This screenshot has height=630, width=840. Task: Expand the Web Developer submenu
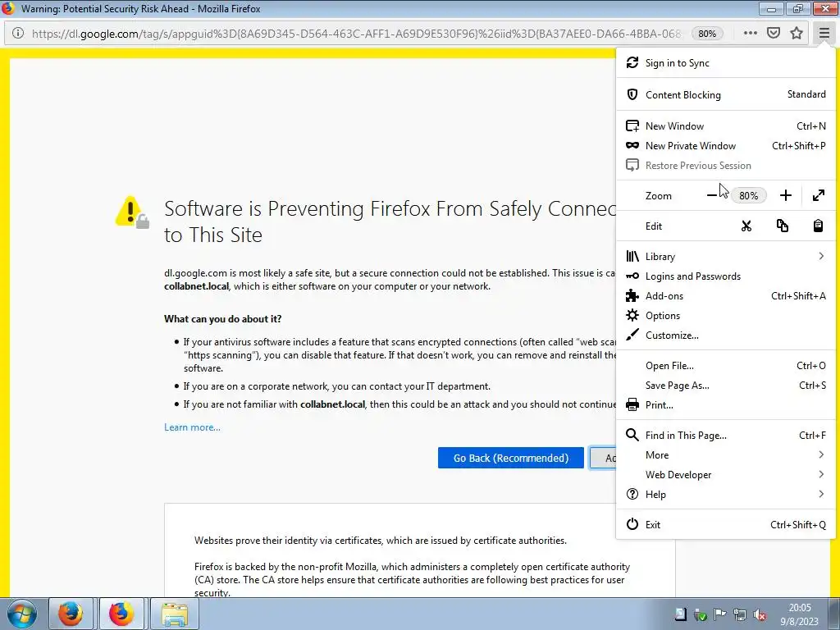pyautogui.click(x=726, y=475)
